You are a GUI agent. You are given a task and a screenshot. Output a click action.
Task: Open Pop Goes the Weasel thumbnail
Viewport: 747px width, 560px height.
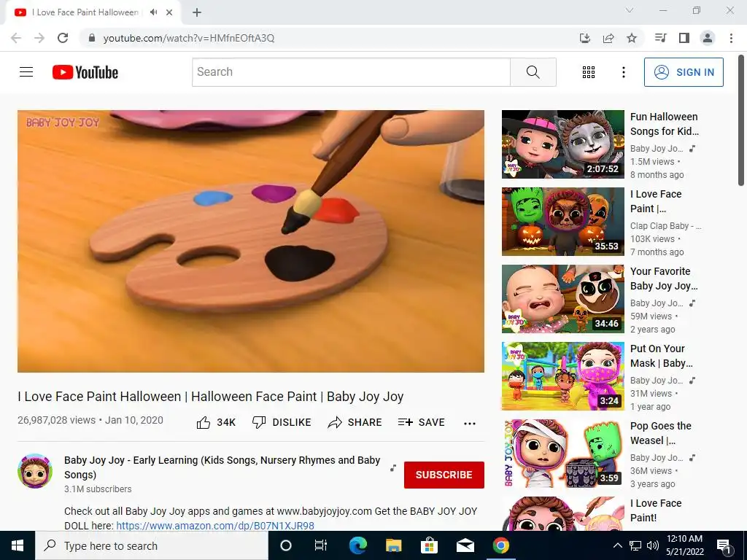click(x=562, y=454)
